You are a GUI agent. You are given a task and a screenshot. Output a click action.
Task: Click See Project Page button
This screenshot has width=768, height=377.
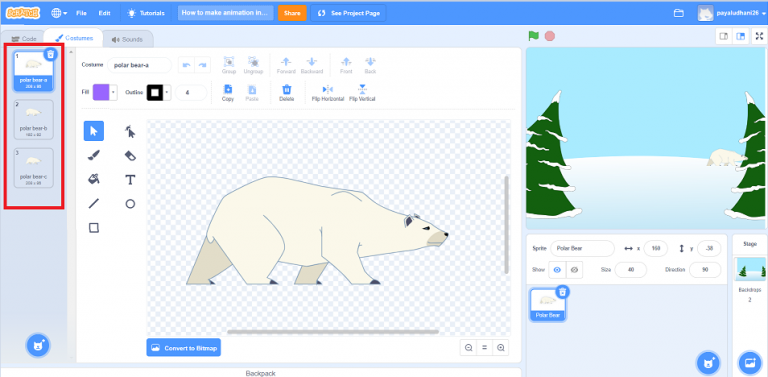coord(348,13)
